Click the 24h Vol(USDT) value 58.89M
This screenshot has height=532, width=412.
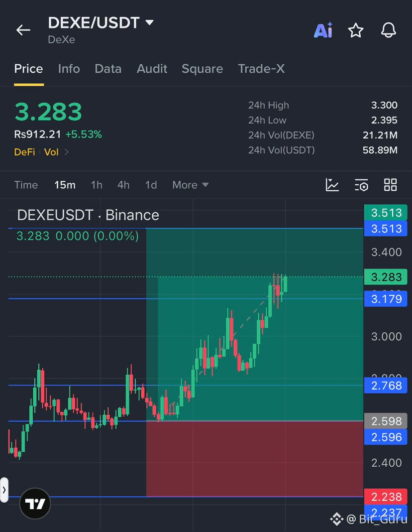coord(380,150)
